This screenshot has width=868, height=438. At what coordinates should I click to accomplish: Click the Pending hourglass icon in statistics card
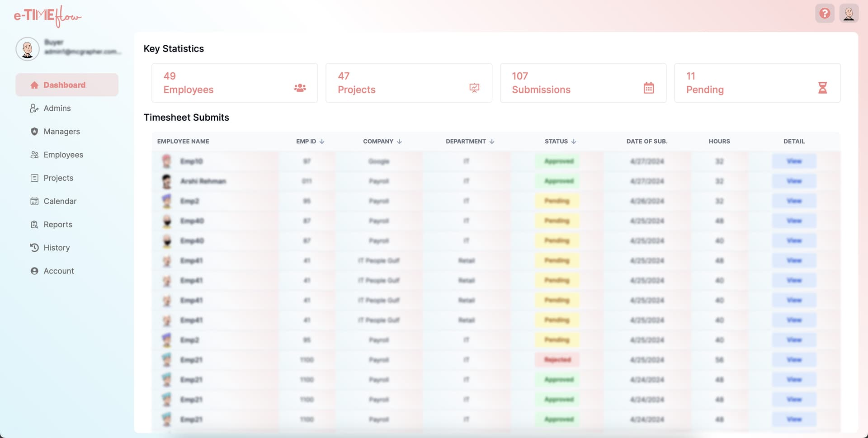822,88
